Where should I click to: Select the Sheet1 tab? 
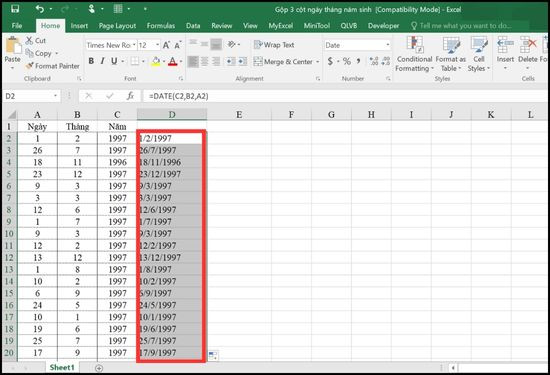(x=62, y=367)
